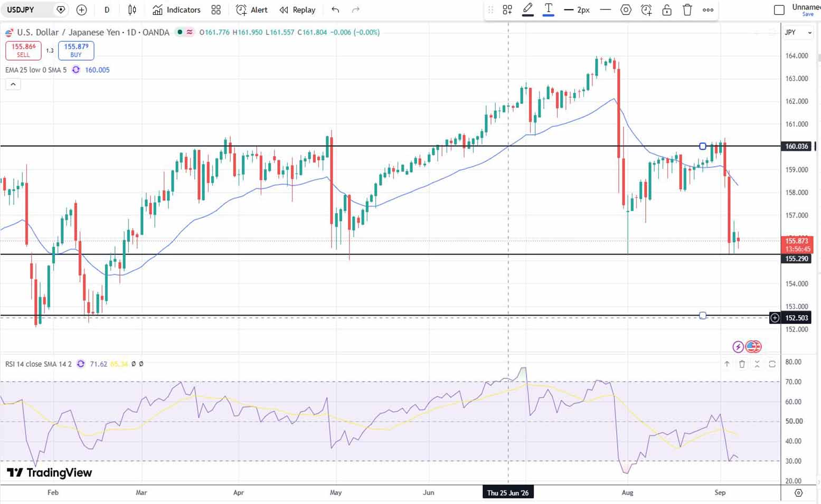Click the RSI indicator refresh icon
821x504 pixels.
click(x=81, y=364)
